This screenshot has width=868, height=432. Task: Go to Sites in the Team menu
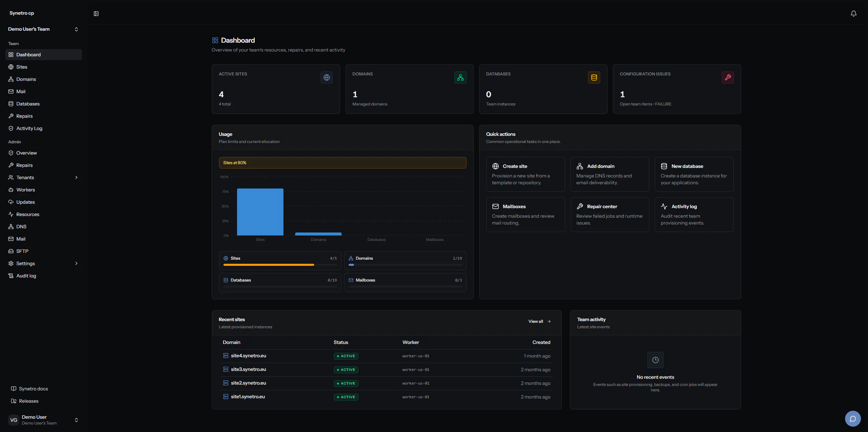[x=44, y=67]
